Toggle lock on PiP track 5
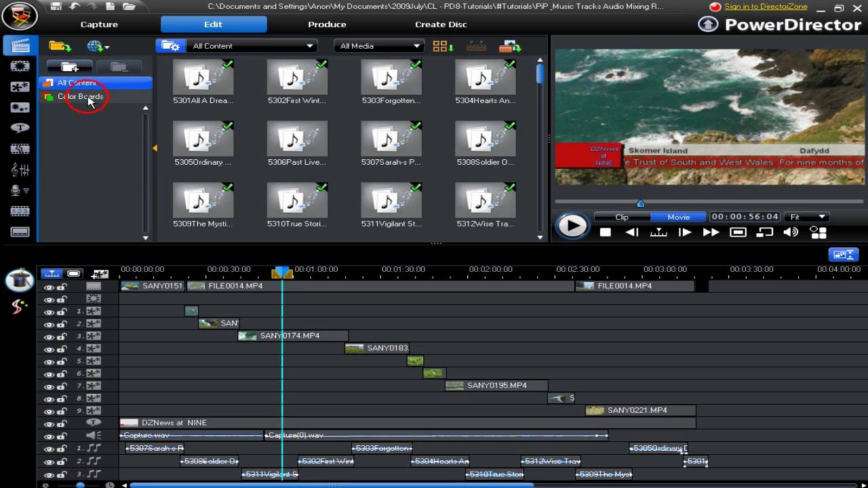This screenshot has width=868, height=488. click(62, 361)
